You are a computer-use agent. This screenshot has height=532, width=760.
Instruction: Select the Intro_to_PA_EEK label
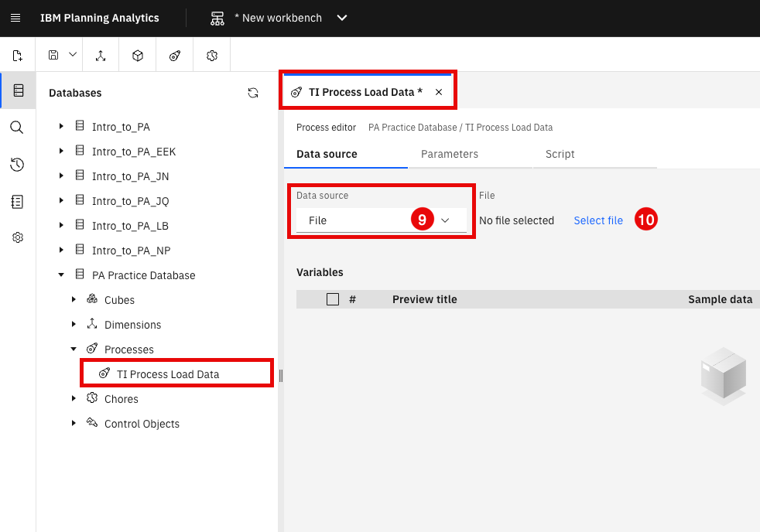pyautogui.click(x=134, y=152)
